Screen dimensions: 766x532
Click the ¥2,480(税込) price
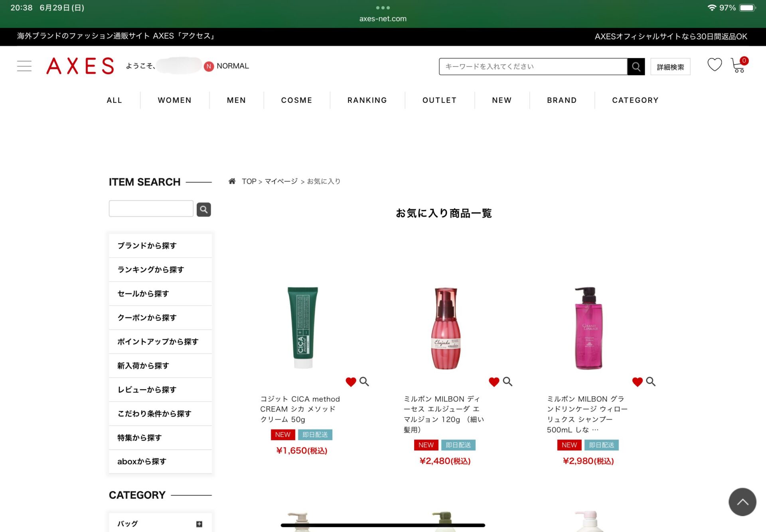[445, 461]
